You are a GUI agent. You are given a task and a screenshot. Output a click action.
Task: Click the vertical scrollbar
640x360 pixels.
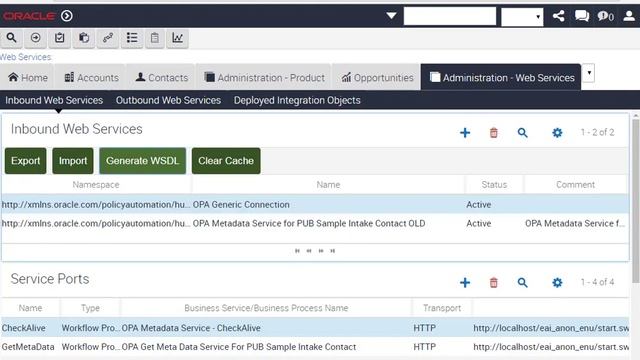(x=636, y=200)
